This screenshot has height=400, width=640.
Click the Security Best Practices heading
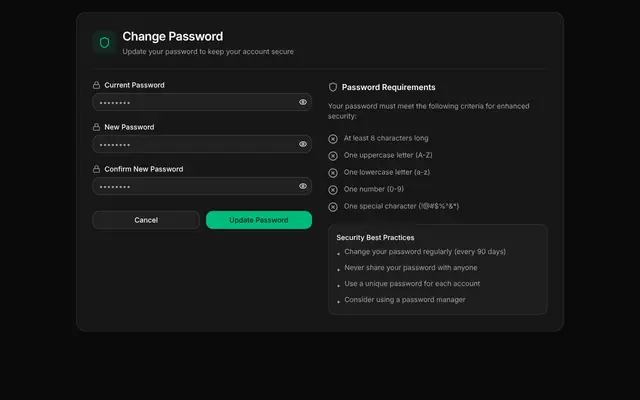coord(375,238)
